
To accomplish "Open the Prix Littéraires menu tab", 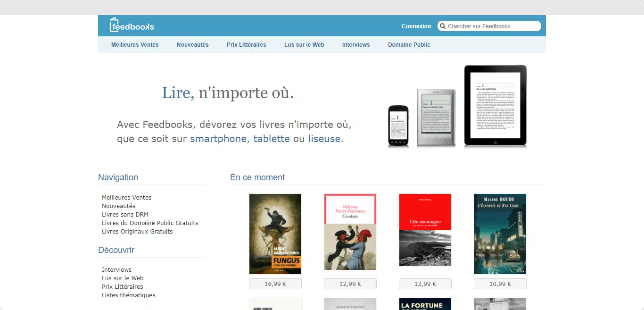I will (247, 45).
